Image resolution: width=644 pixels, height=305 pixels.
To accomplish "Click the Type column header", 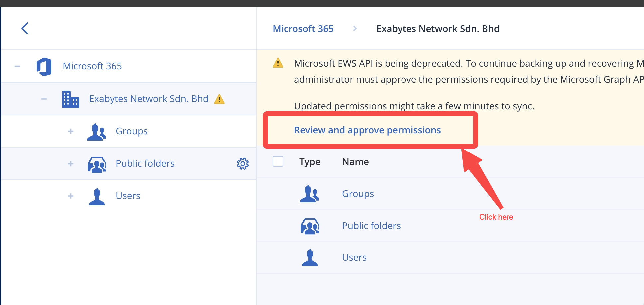I will click(x=310, y=162).
